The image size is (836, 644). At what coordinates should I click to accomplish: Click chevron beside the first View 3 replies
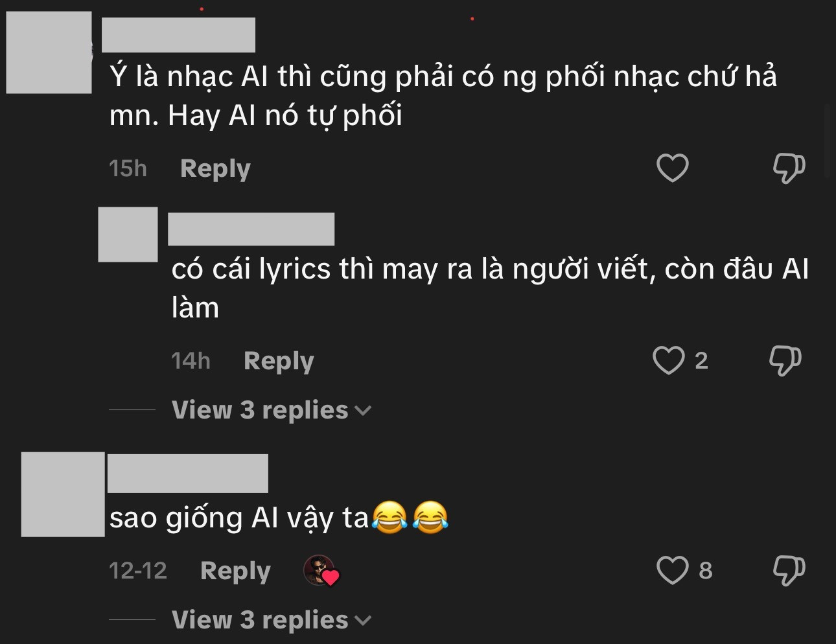coord(363,411)
